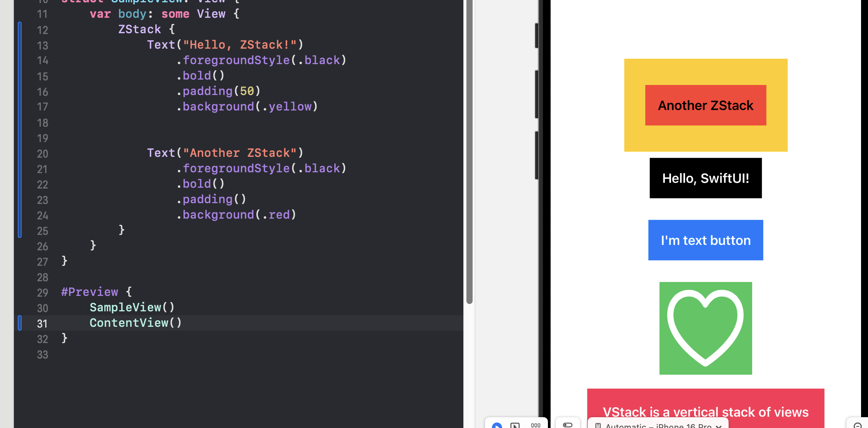Click the blue change bar beside ZStack block

pos(20,129)
